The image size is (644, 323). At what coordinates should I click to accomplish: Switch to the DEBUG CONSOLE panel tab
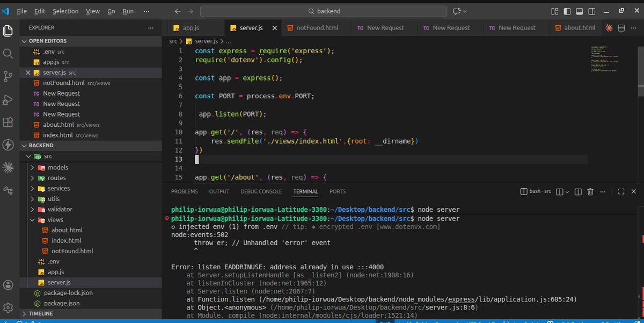click(x=261, y=191)
